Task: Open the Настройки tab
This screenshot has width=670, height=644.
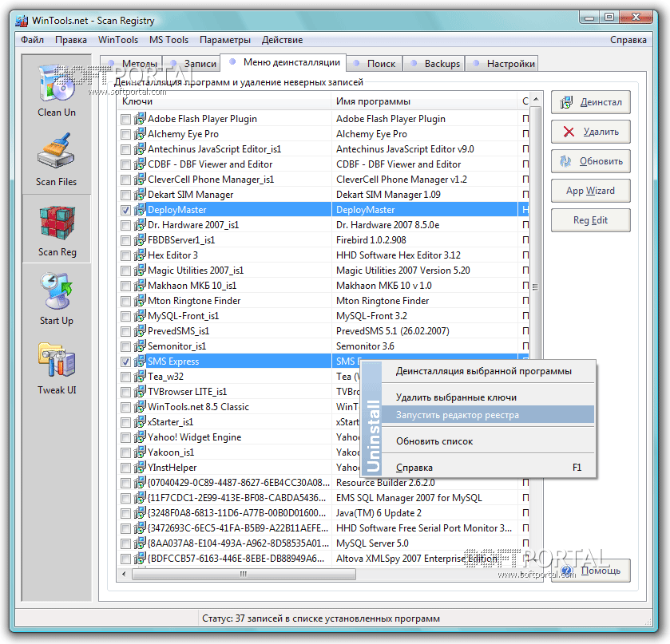Action: click(x=502, y=64)
